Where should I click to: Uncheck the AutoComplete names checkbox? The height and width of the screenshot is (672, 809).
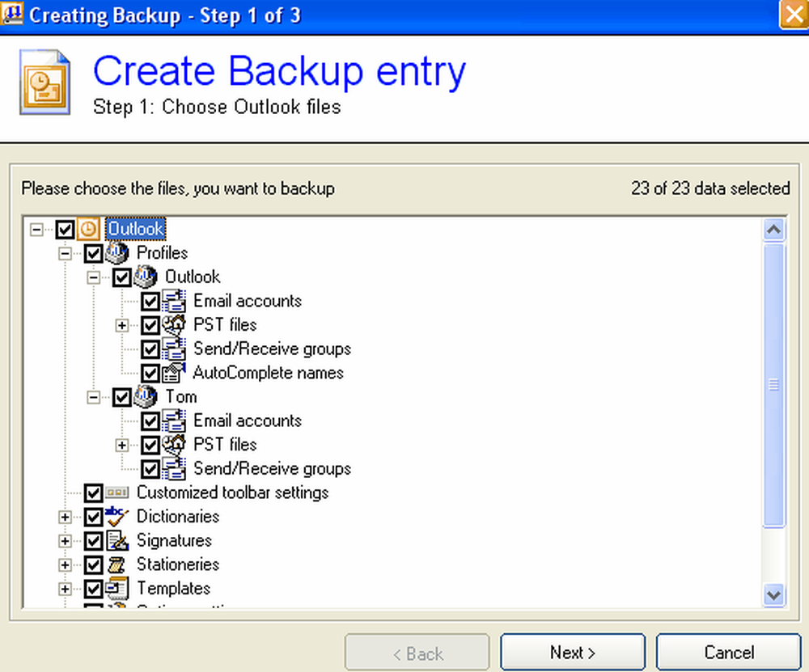150,373
